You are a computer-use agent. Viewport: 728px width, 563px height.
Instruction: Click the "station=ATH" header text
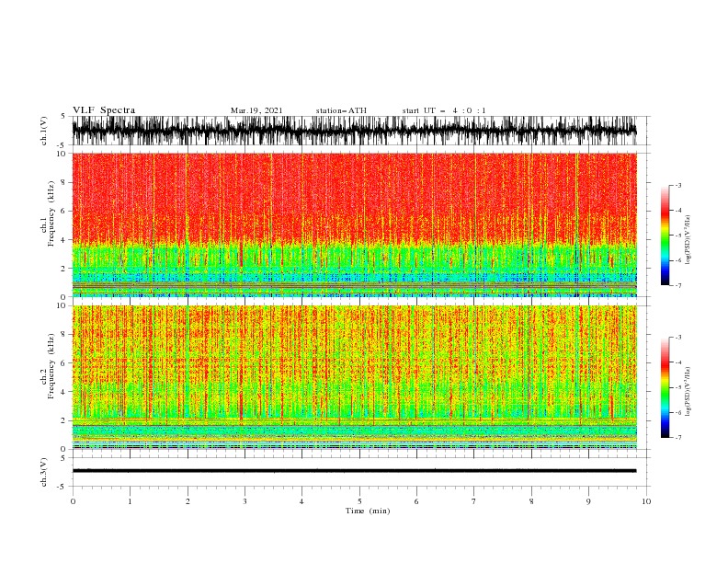(x=341, y=110)
